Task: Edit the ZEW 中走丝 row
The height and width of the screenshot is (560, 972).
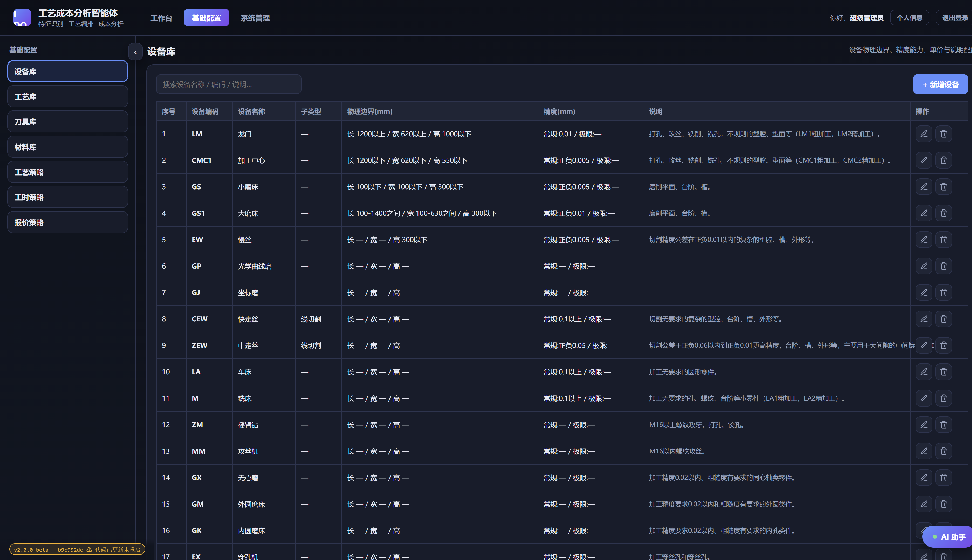Action: tap(923, 345)
